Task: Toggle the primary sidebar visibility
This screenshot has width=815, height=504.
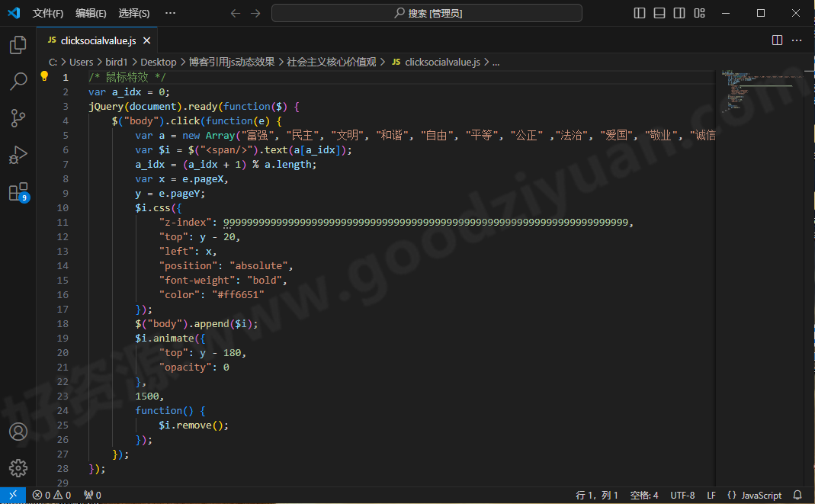Action: [638, 12]
